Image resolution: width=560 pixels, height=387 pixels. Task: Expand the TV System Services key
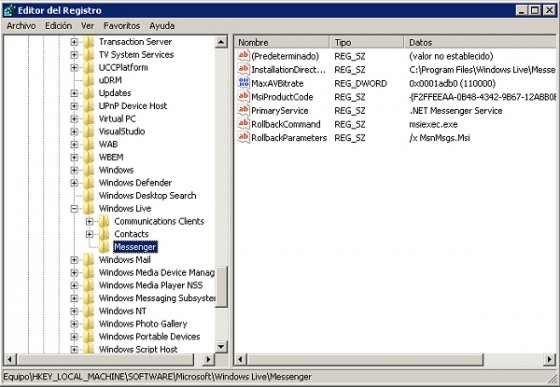click(x=74, y=55)
